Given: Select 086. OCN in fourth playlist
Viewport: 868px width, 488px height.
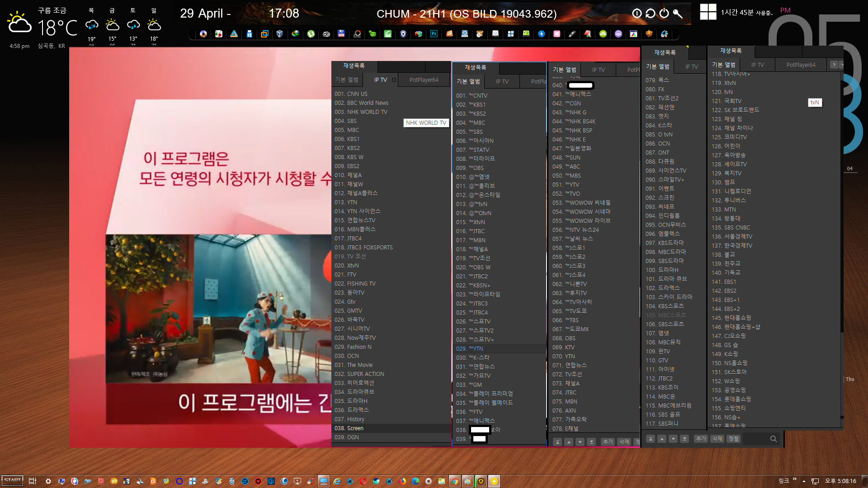Looking at the screenshot, I should (x=674, y=144).
